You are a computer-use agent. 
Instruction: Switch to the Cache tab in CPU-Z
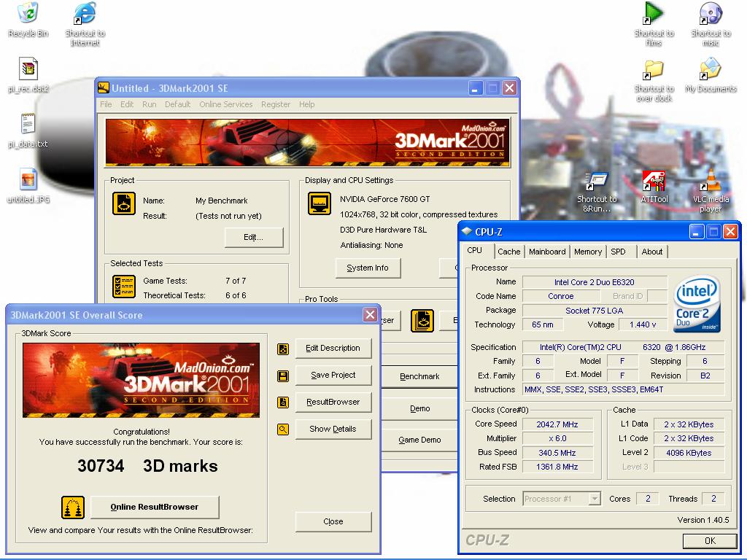coord(508,252)
